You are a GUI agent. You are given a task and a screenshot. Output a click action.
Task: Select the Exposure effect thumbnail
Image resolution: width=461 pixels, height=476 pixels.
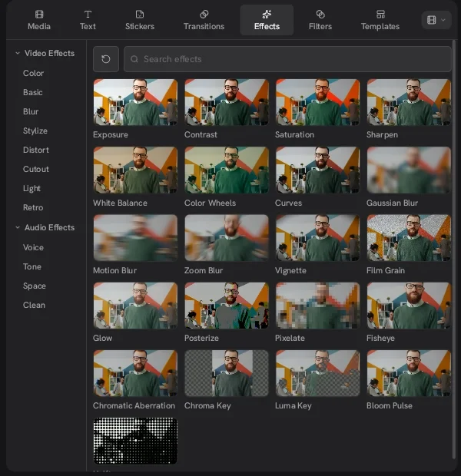coord(135,102)
